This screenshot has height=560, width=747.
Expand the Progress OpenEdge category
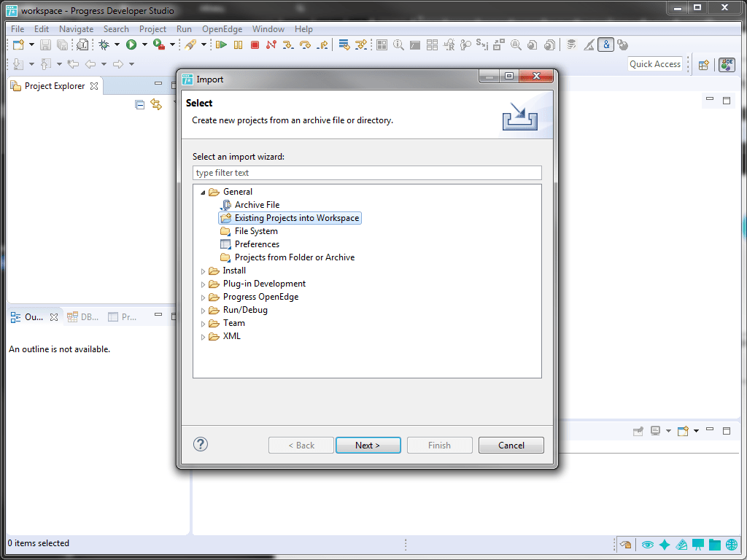pyautogui.click(x=203, y=297)
